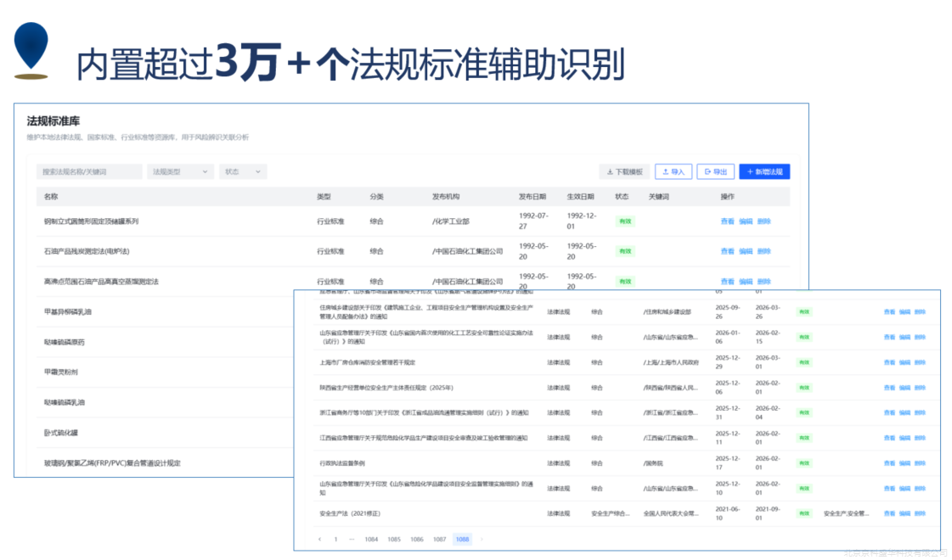The height and width of the screenshot is (560, 952).
Task: Open the 法规类型 dropdown filter
Action: click(180, 171)
